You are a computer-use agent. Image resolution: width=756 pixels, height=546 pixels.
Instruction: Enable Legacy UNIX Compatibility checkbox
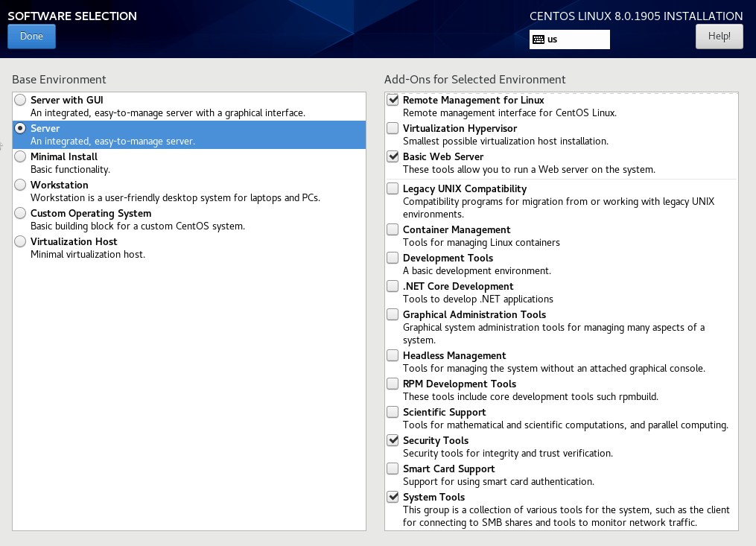coord(393,188)
